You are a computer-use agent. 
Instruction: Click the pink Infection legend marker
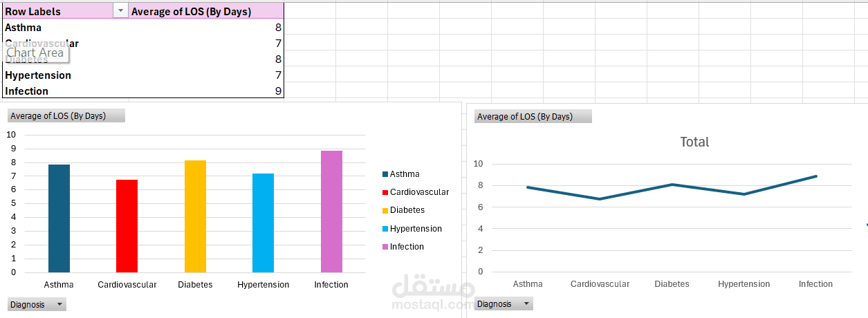[x=385, y=247]
